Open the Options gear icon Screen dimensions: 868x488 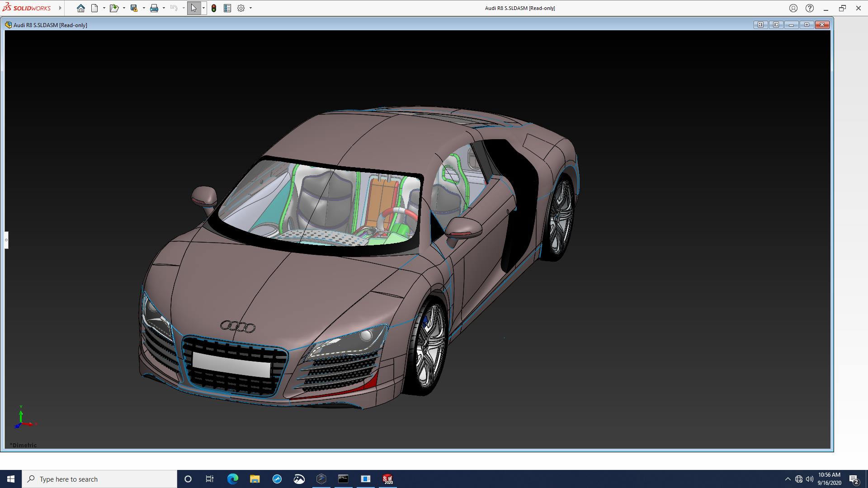tap(241, 8)
